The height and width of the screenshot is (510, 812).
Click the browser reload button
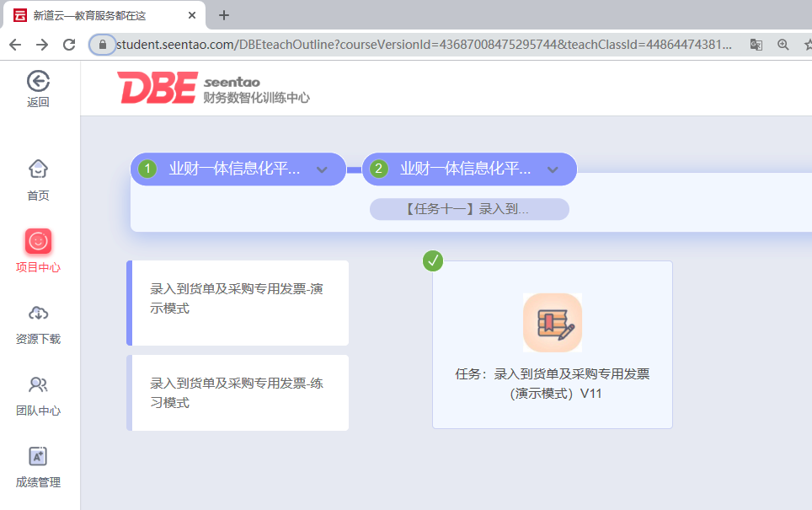(x=69, y=45)
